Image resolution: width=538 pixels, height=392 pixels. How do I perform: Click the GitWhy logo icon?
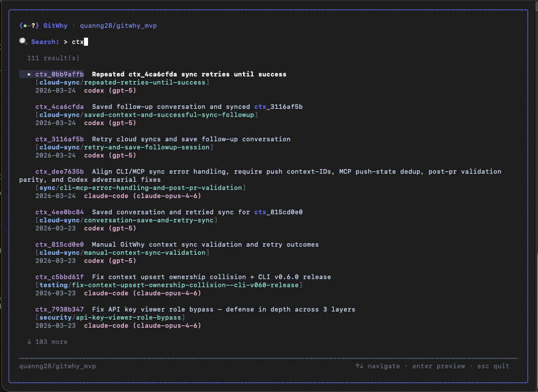tap(29, 25)
